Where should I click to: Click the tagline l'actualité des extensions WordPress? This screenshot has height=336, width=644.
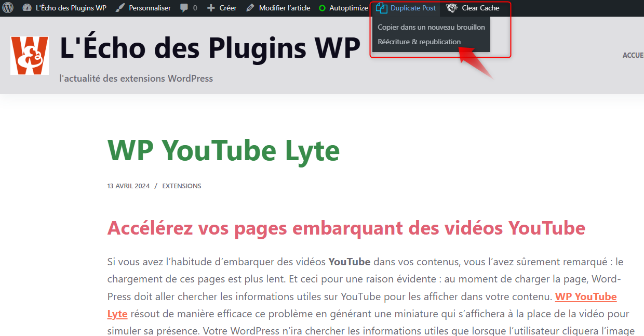[x=136, y=79]
